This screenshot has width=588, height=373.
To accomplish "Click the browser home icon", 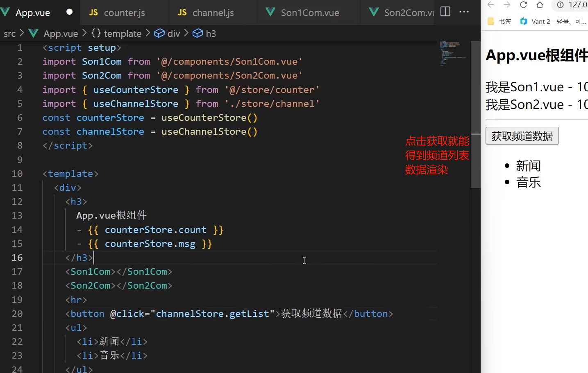I will 540,5.
